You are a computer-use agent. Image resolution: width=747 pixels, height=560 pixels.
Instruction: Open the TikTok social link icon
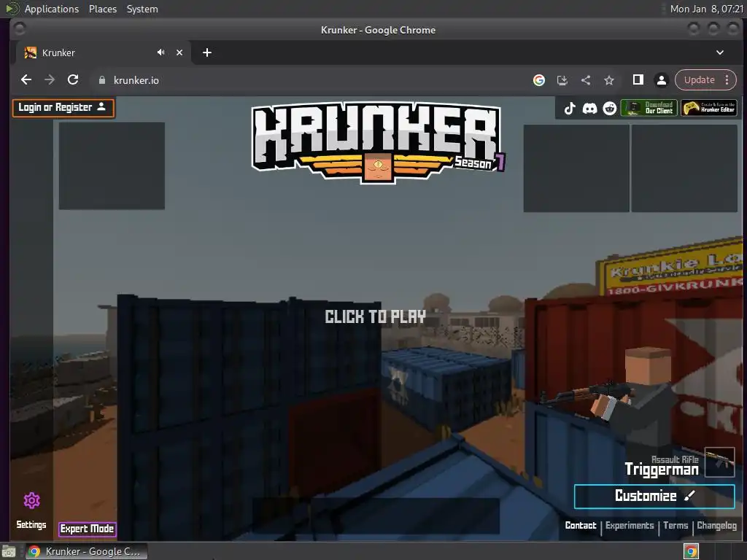pos(570,109)
